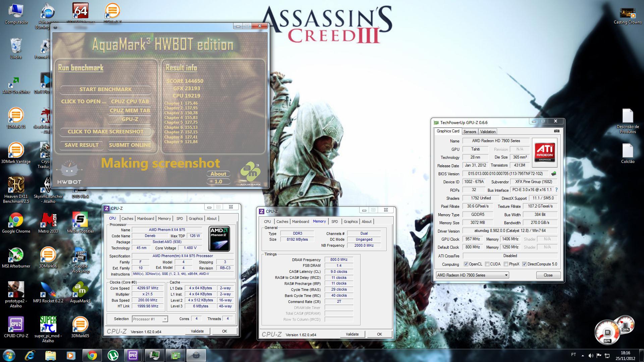Screen dimensions: 644x362
Task: Click the Close button in GPU-Z
Action: [548, 275]
